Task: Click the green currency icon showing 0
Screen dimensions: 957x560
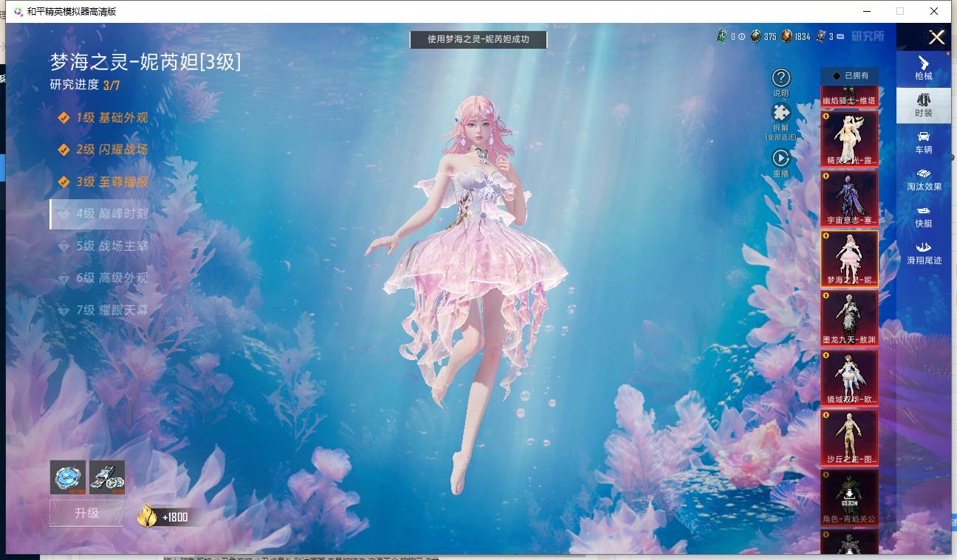Action: pyautogui.click(x=722, y=36)
